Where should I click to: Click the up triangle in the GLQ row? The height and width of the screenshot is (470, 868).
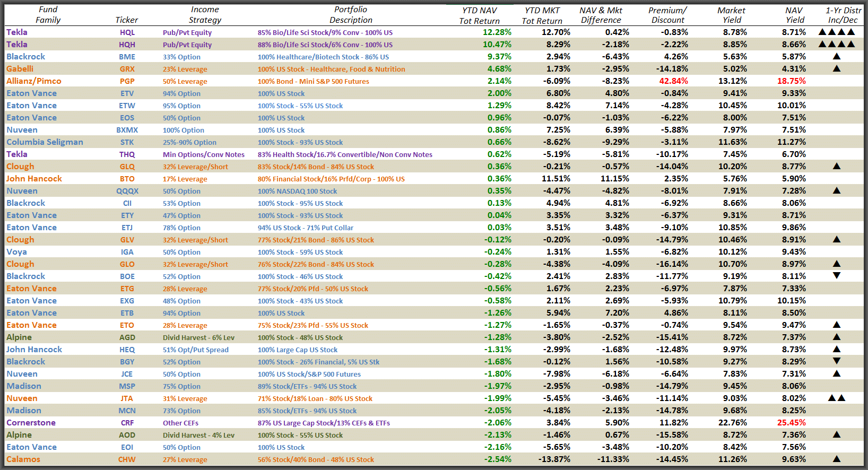(837, 166)
